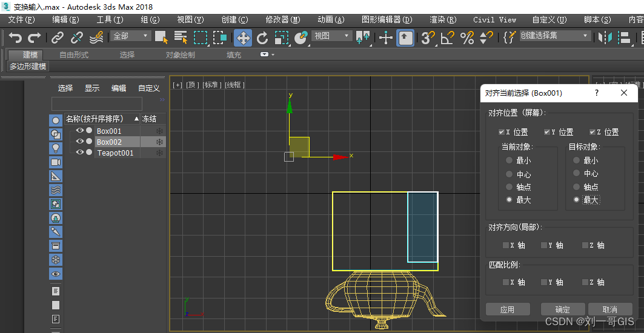Click the Select and Manipulate icon
This screenshot has height=333, width=644.
(386, 38)
